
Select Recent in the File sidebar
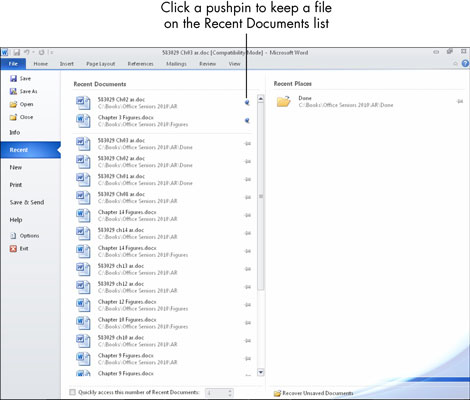click(30, 150)
